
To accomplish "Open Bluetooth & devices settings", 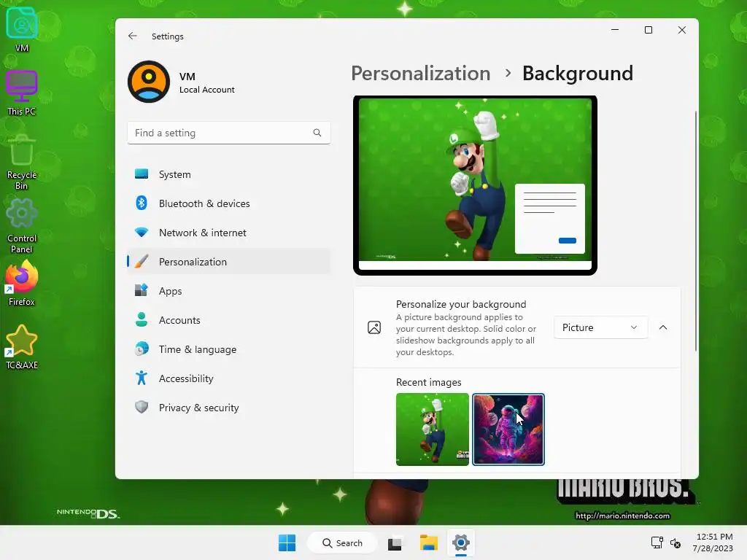I will (x=228, y=203).
